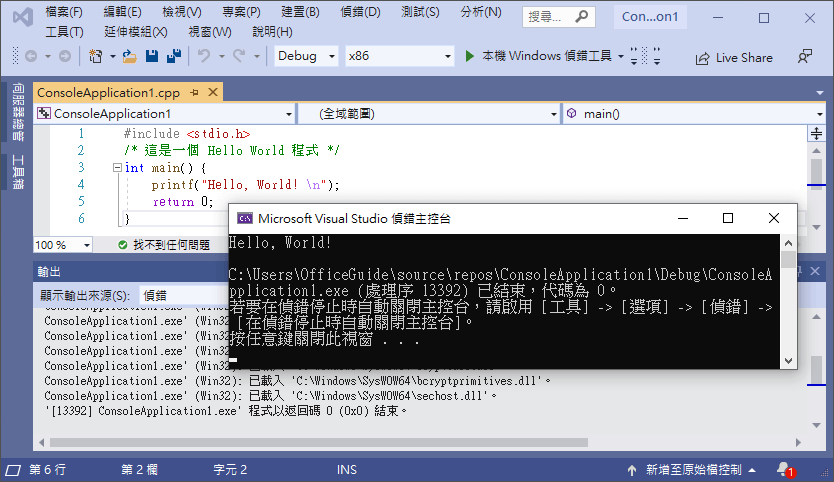Open the main() member dropdown
Viewport: 834px width, 482px height.
694,114
